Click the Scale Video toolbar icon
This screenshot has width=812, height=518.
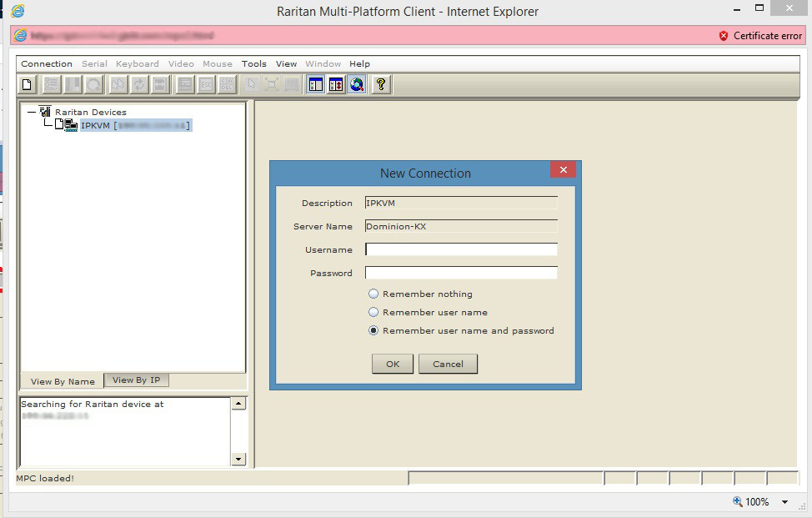click(x=292, y=84)
